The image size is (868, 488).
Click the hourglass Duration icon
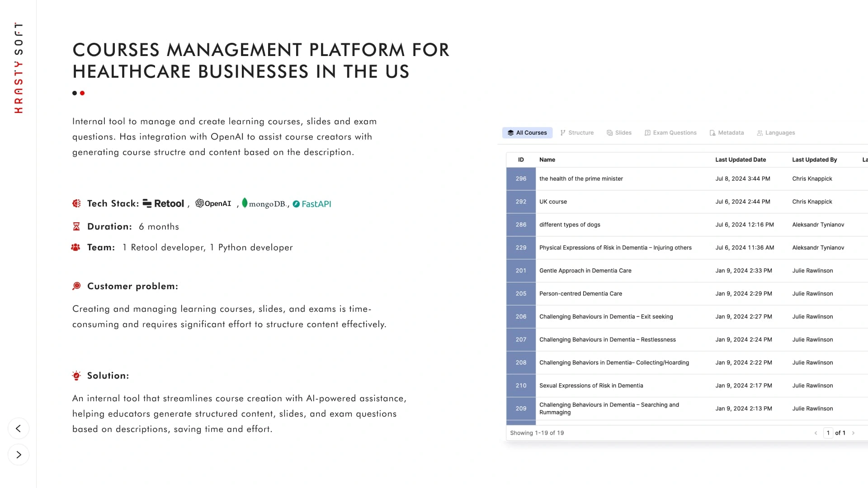click(76, 226)
